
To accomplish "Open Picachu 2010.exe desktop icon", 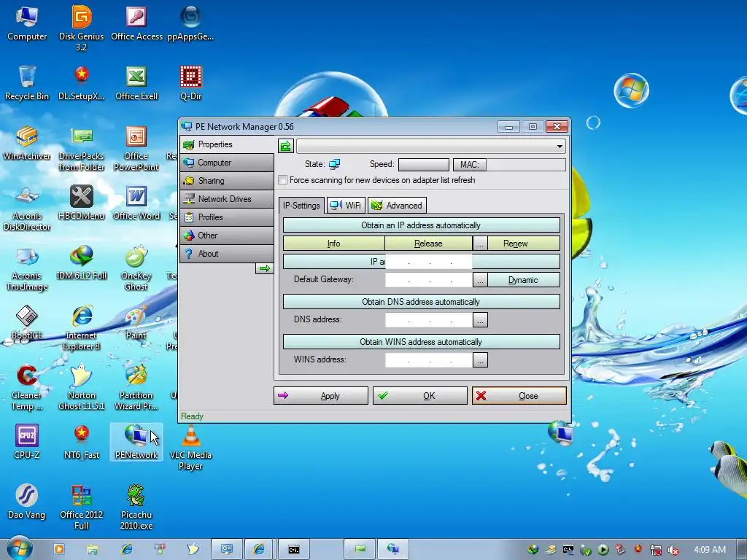I will click(136, 507).
